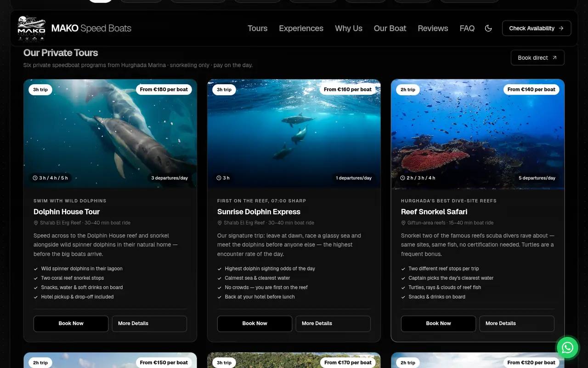View More Details for Sunrise Dolphin Express
The width and height of the screenshot is (588, 368).
(x=333, y=323)
